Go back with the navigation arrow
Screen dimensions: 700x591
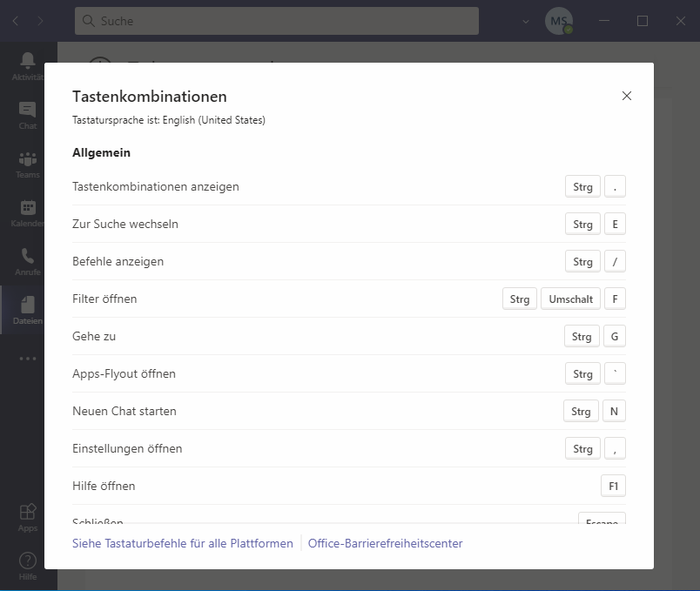tap(16, 21)
